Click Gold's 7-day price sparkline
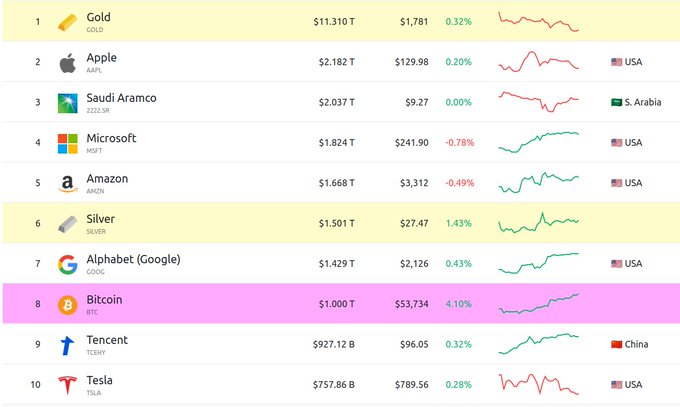The image size is (680, 407). tap(539, 22)
